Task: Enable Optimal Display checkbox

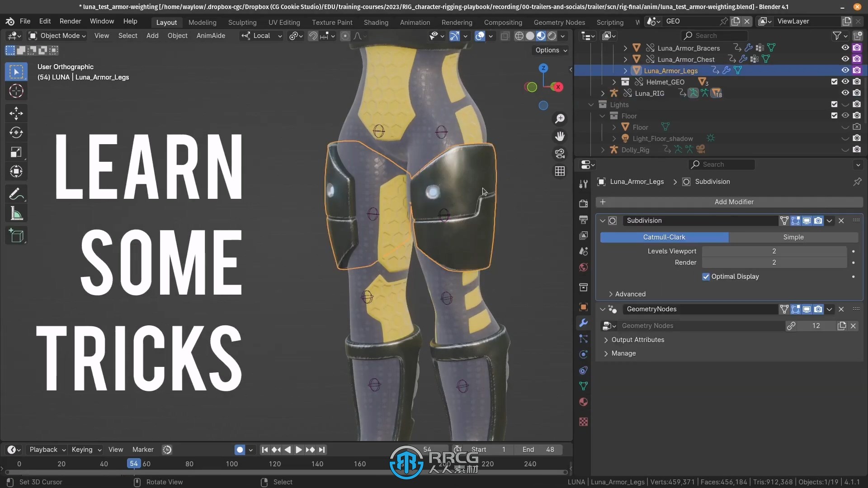Action: tap(705, 276)
